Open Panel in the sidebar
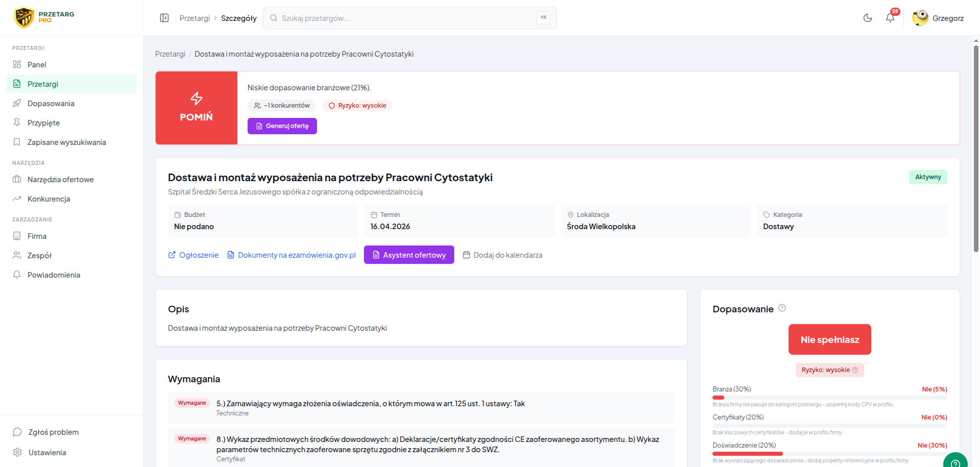Viewport: 980px width, 467px height. [71, 64]
